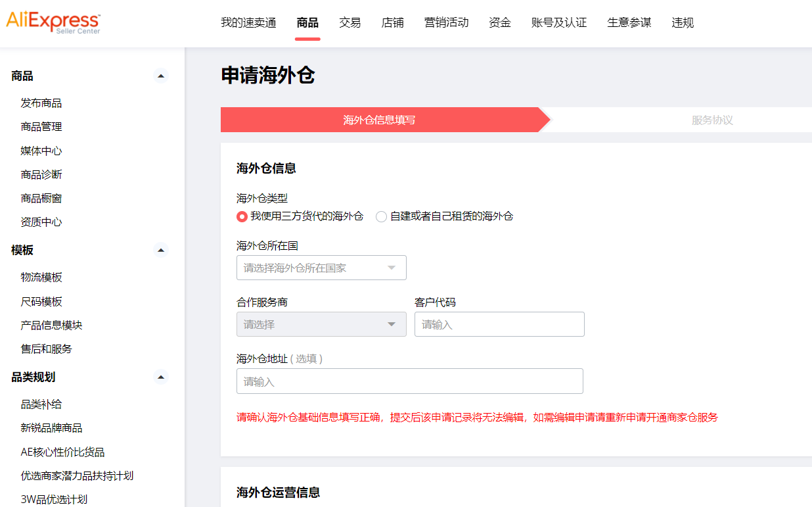The width and height of the screenshot is (812, 507).
Task: Open 物流模板 in the sidebar
Action: (x=41, y=278)
